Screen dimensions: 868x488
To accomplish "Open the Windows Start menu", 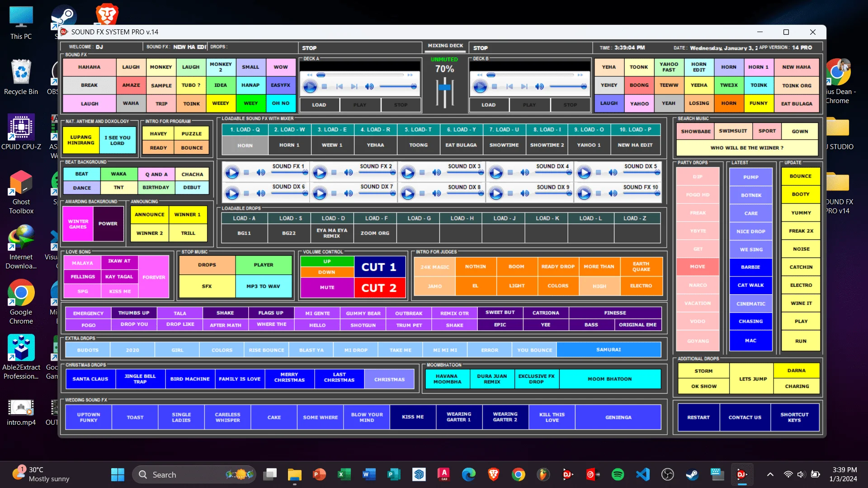I will click(x=118, y=474).
